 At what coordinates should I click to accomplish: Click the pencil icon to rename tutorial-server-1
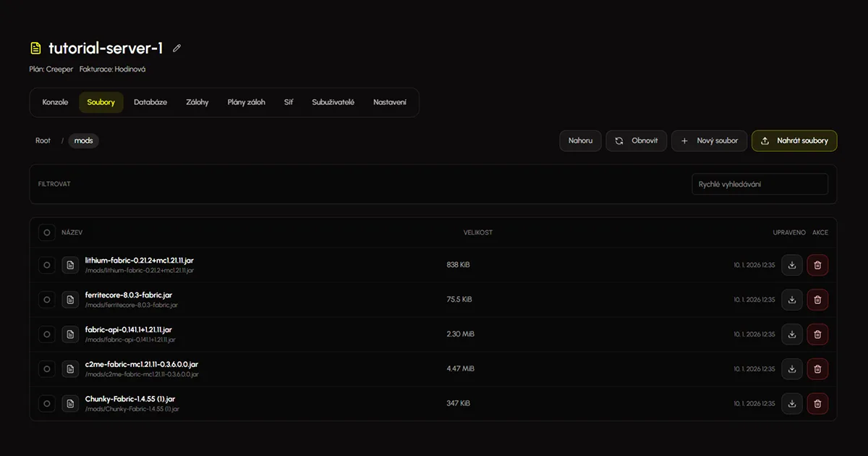click(x=177, y=48)
